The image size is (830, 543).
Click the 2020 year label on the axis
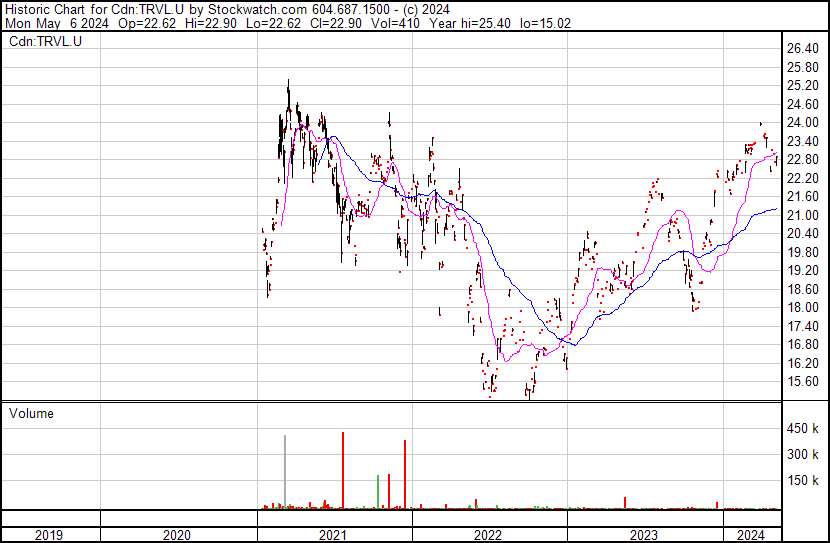point(176,535)
